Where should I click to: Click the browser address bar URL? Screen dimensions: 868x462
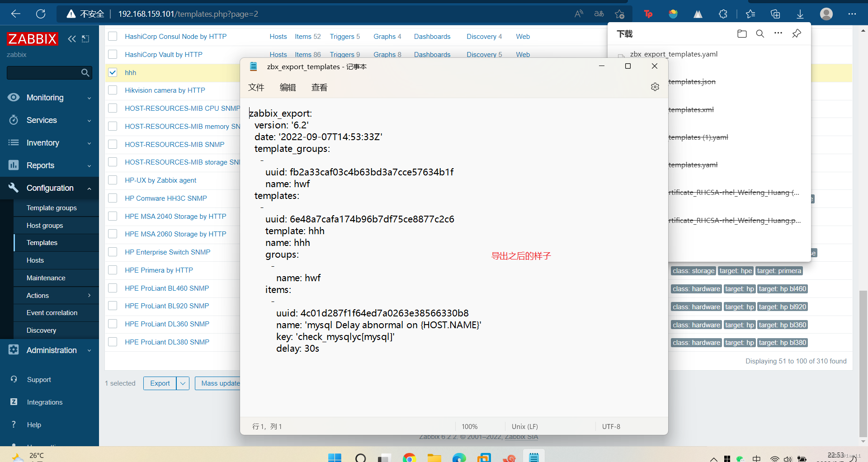pos(188,14)
